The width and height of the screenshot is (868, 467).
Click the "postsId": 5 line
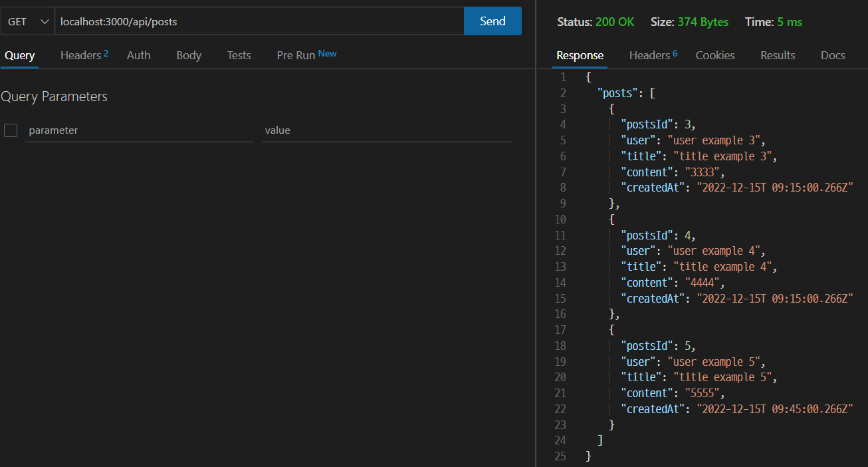658,346
